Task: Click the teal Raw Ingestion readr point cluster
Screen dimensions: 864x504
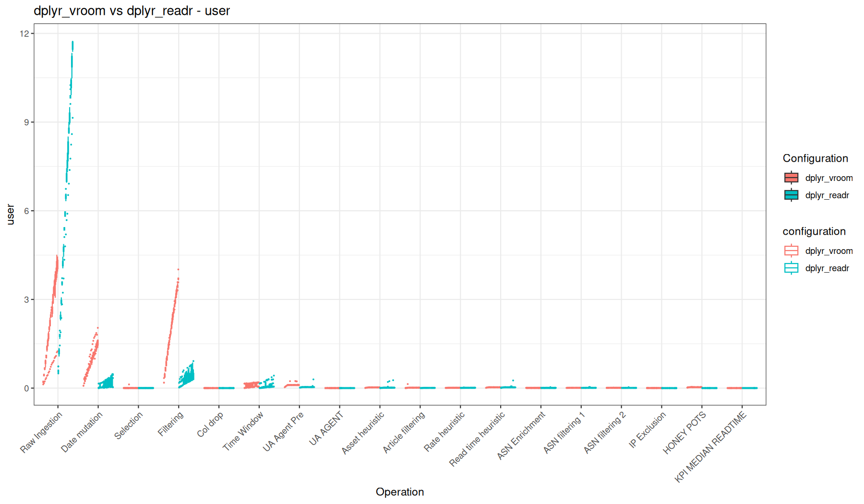Action: tap(66, 206)
